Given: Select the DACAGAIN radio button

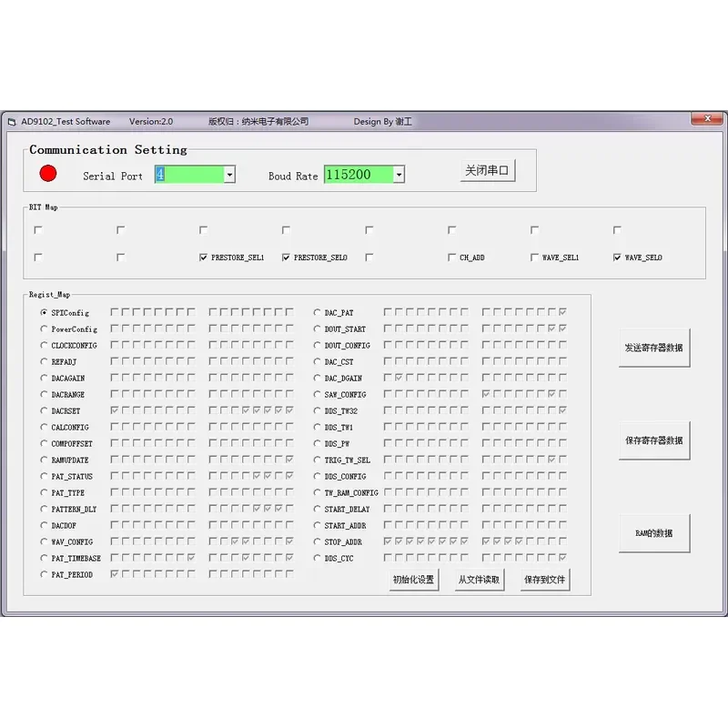Looking at the screenshot, I should point(44,378).
